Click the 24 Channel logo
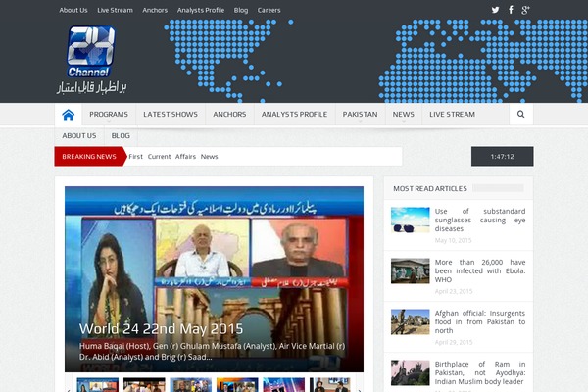Screen dimensions: 588x392 pyautogui.click(x=91, y=60)
